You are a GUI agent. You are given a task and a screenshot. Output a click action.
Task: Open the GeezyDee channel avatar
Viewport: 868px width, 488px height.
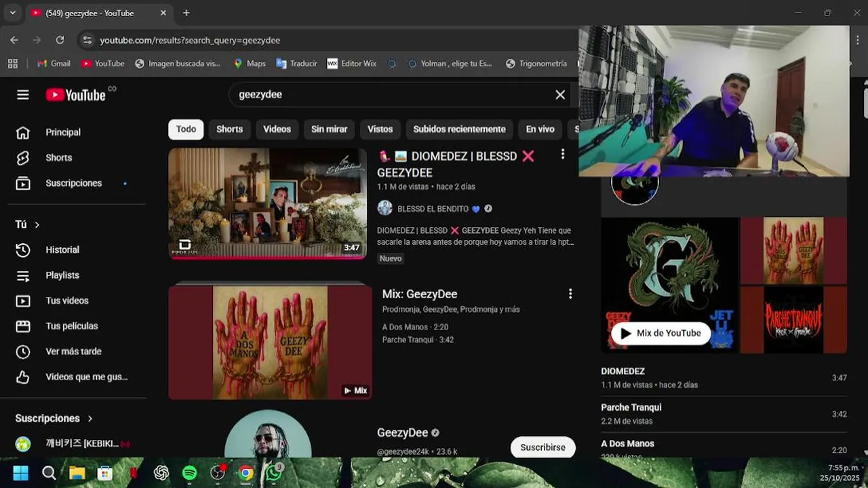click(268, 434)
